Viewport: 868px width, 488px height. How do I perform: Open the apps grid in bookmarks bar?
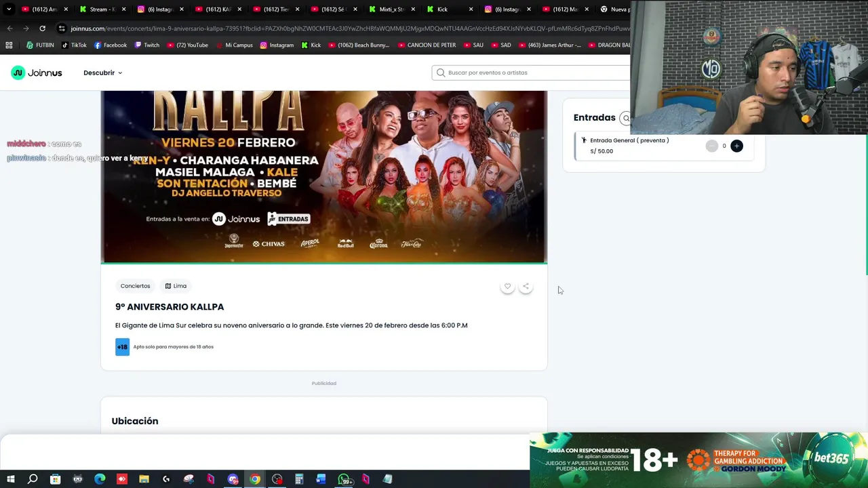coord(9,45)
